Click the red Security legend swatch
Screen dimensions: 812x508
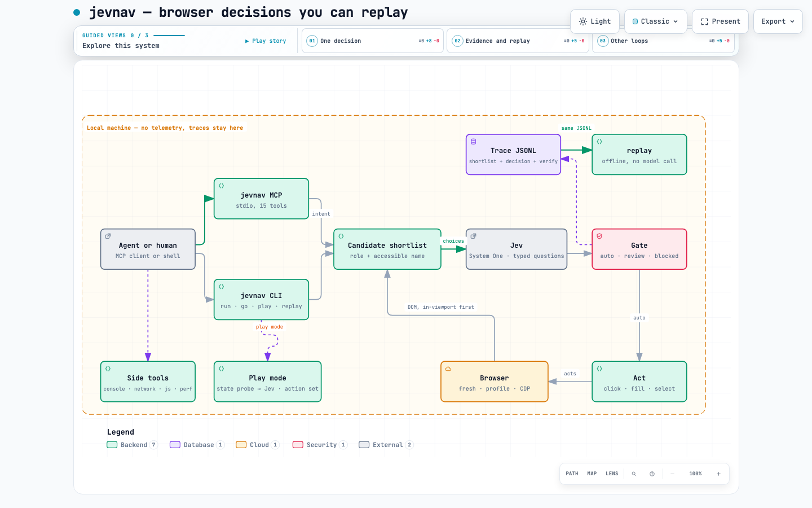298,445
